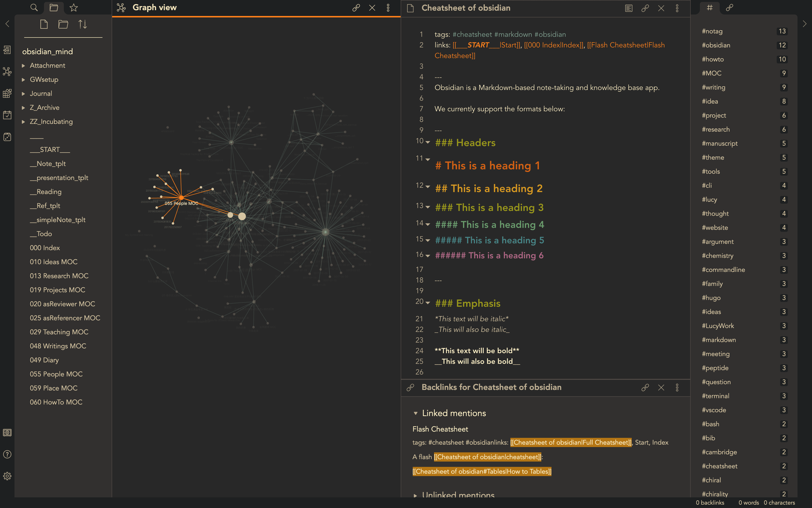Viewport: 812px width, 508px height.
Task: Open the random note dice icon
Action: [7, 137]
